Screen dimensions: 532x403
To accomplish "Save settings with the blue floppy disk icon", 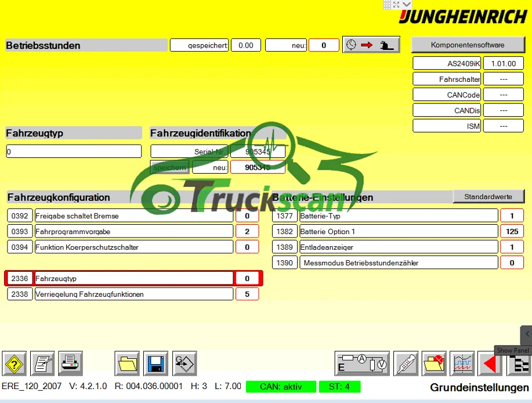I will (155, 364).
